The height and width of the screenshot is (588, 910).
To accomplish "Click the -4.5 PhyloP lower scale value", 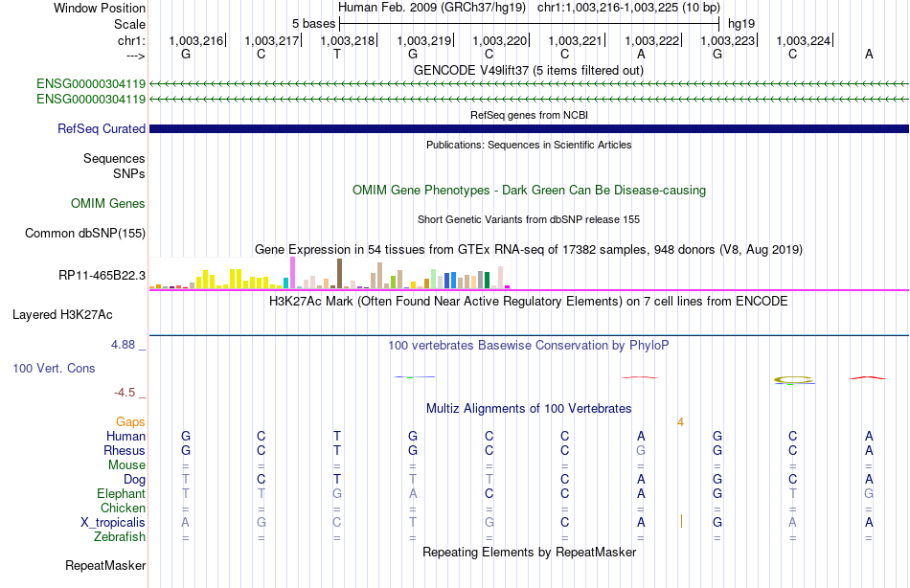I will tap(125, 393).
